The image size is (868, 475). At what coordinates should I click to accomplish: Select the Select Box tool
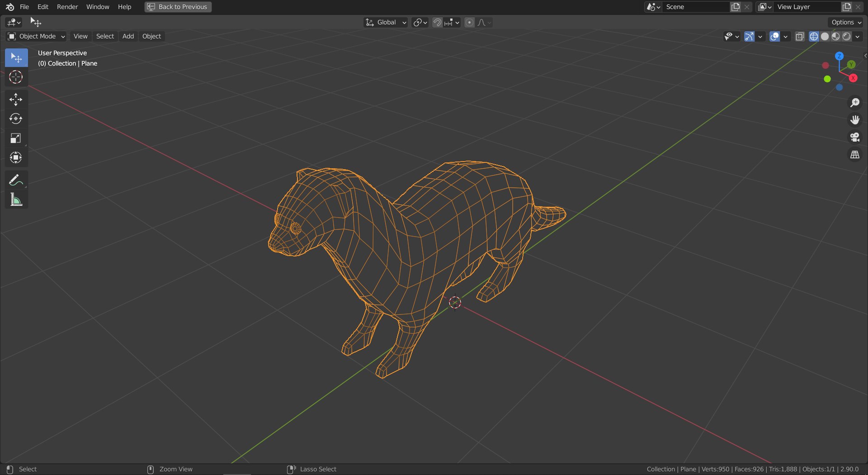click(x=16, y=58)
